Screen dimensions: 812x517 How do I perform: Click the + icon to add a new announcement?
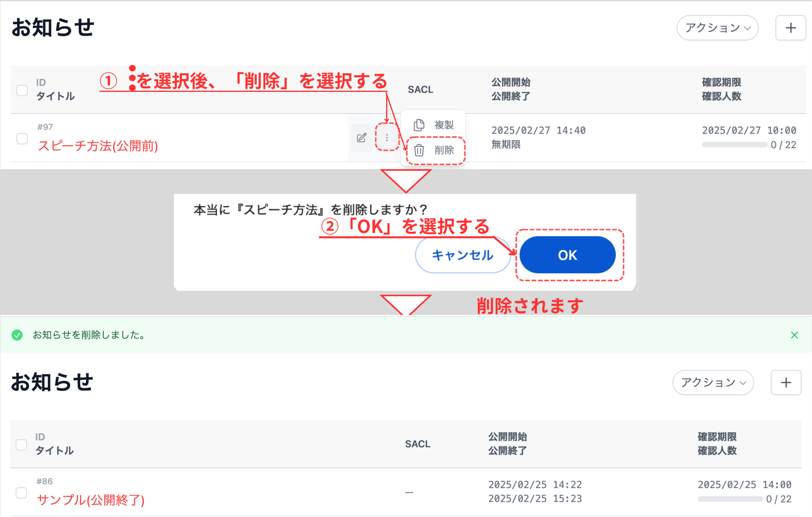tap(790, 28)
